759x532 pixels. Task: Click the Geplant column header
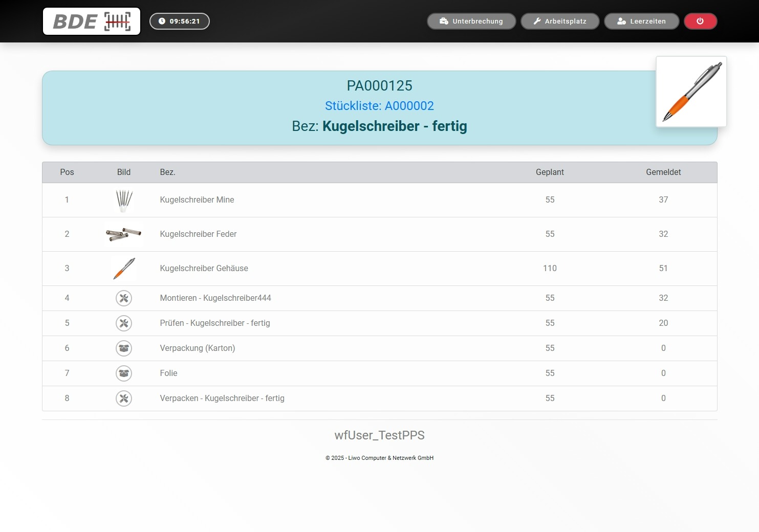point(550,172)
